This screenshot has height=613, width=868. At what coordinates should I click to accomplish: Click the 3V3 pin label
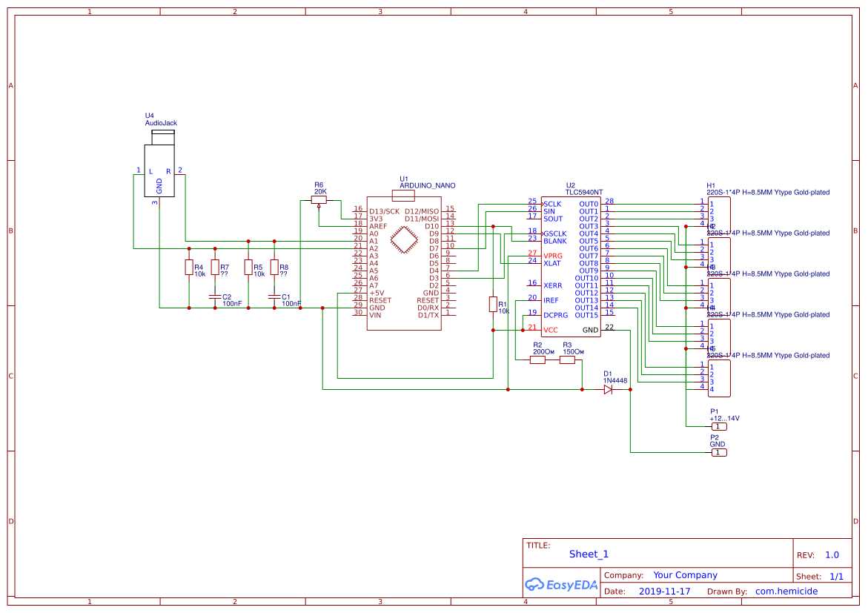tap(376, 219)
